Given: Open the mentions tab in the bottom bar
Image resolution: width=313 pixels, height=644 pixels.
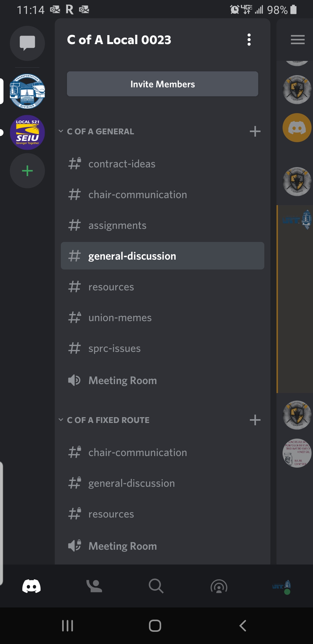Looking at the screenshot, I should [x=219, y=586].
